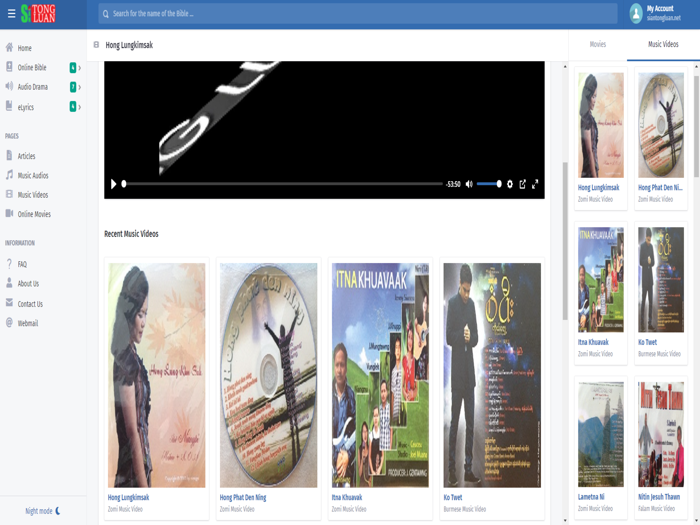Adjust the video volume slider

click(x=489, y=184)
